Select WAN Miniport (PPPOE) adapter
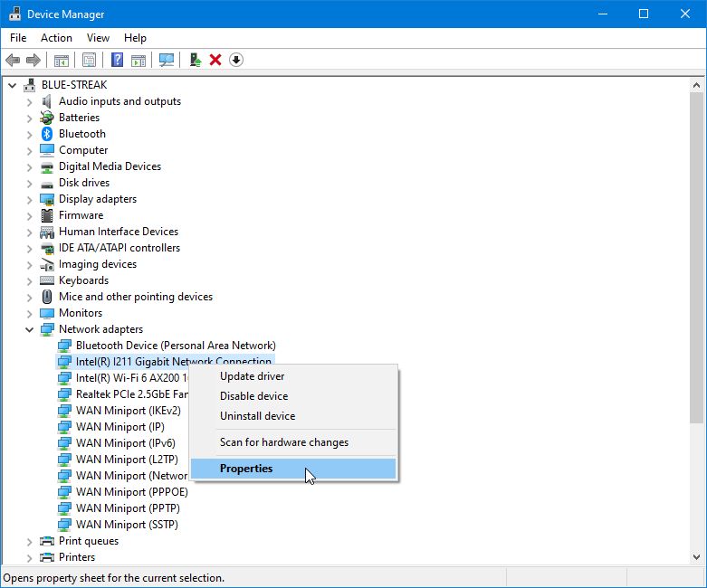Viewport: 707px width, 588px height. click(131, 492)
